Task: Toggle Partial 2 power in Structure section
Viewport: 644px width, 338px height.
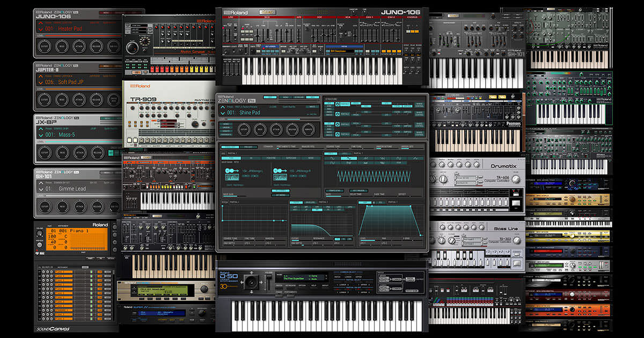Action: pos(337,114)
